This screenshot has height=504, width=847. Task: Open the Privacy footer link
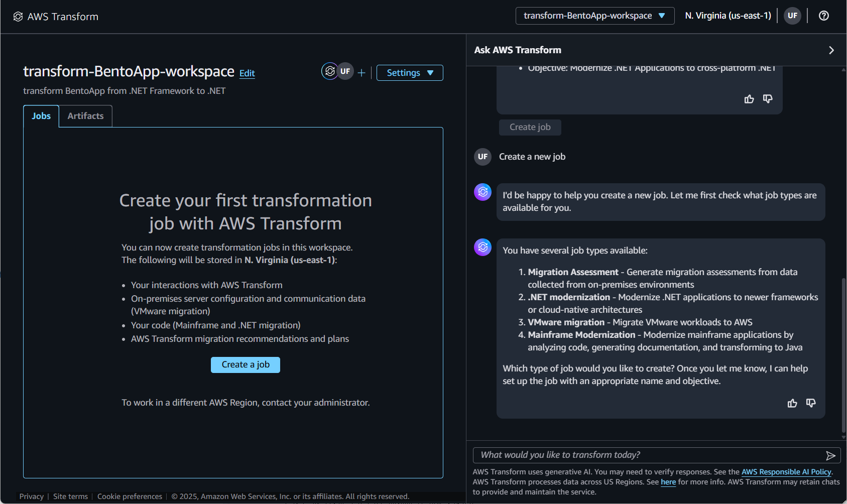tap(32, 496)
